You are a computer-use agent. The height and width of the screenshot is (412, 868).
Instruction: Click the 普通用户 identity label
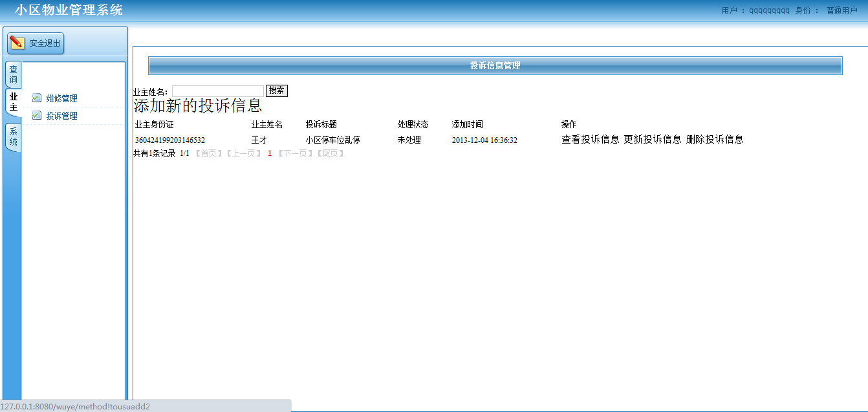842,10
